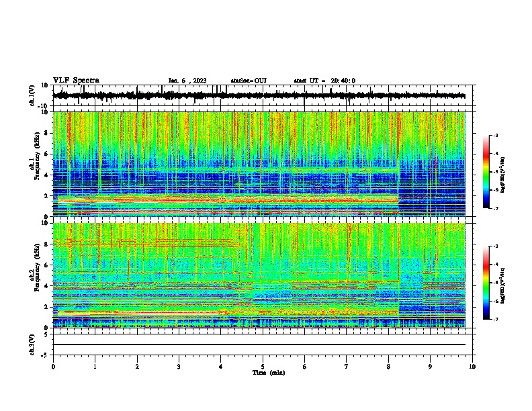Click the time axis "10" tick label

pyautogui.click(x=472, y=367)
